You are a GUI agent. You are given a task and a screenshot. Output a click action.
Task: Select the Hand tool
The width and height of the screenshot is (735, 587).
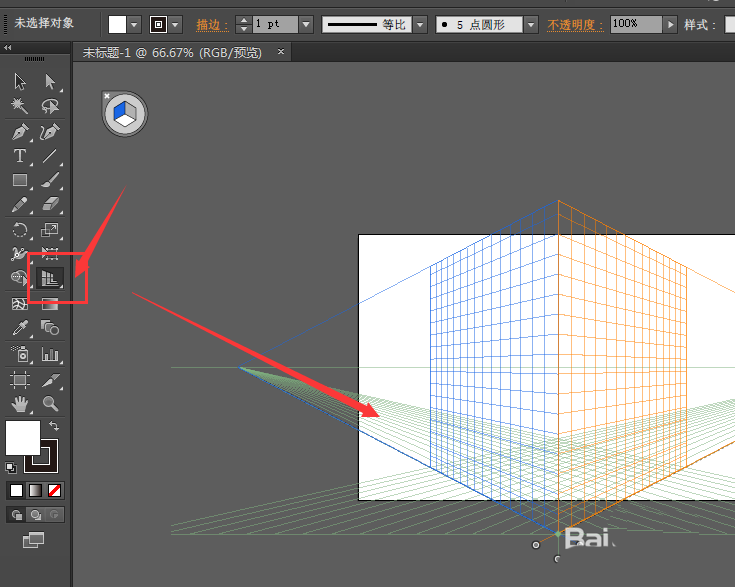(20, 404)
